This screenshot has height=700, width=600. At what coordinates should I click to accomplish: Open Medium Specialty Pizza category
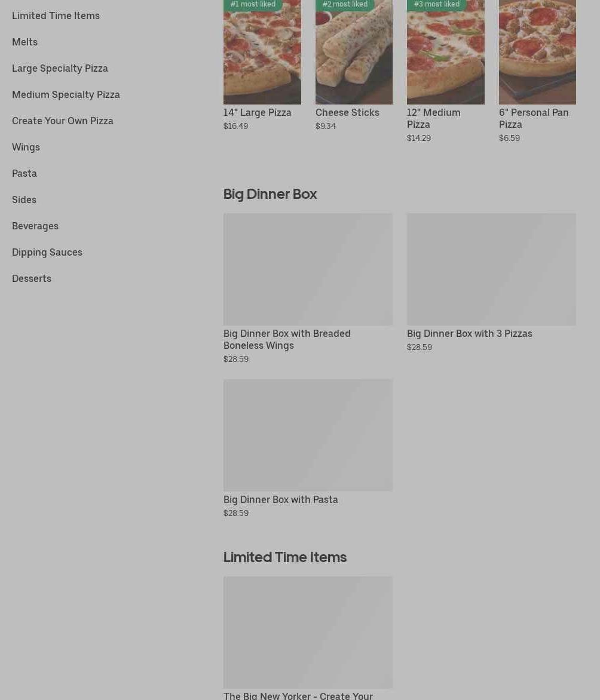tap(66, 94)
